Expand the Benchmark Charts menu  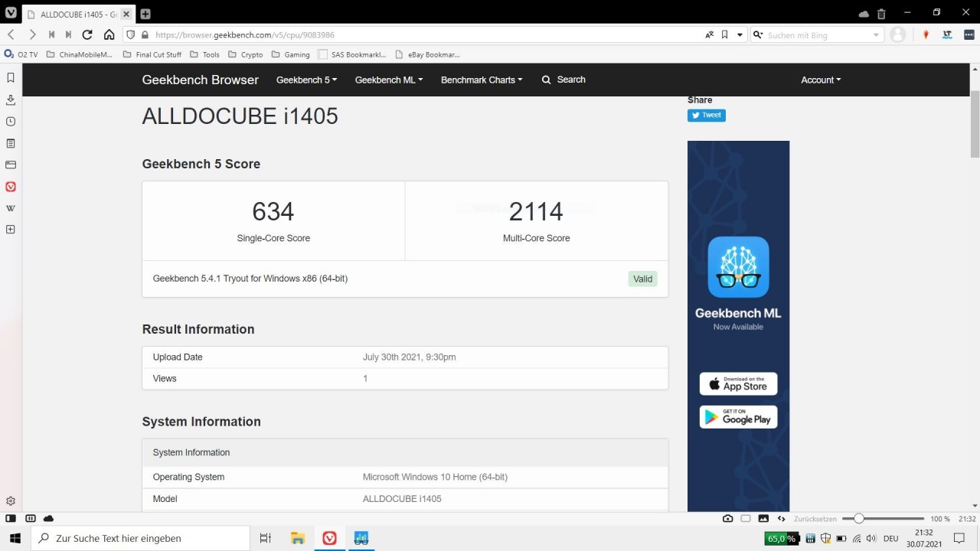482,80
